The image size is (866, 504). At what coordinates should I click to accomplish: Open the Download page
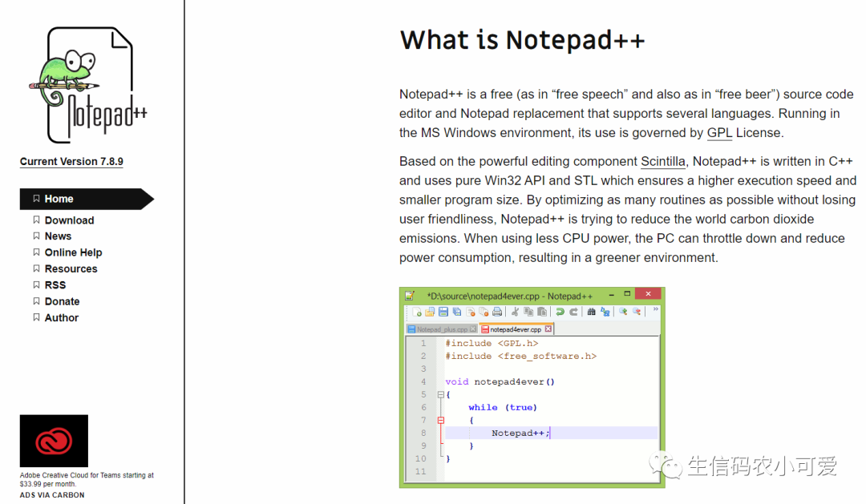click(69, 220)
